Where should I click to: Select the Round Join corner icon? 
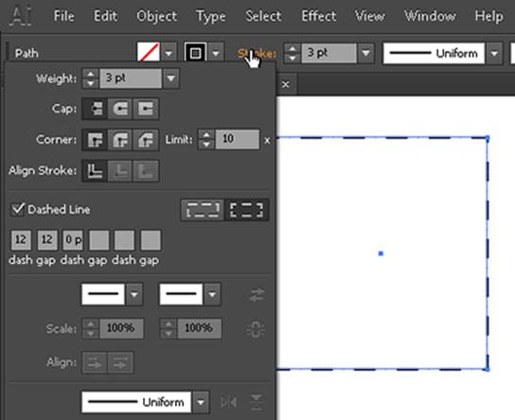pos(120,140)
